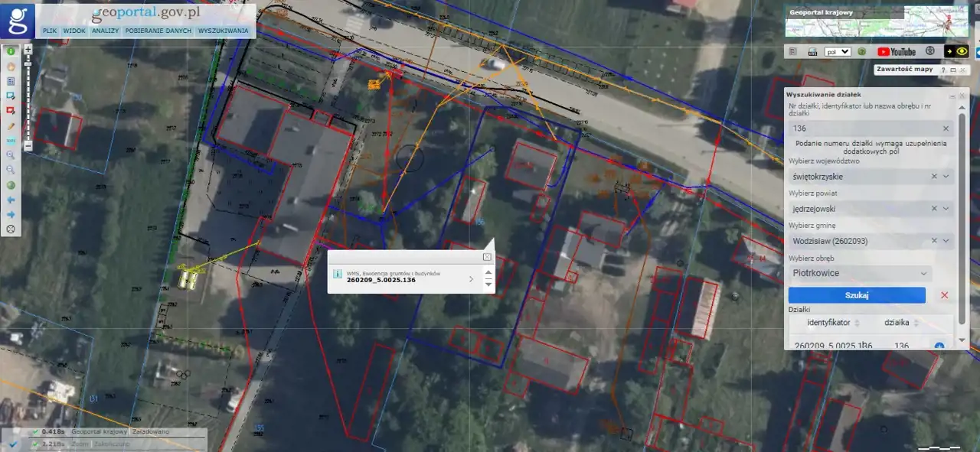The image size is (980, 452).
Task: Click the magnifier zoom-in tool
Action: point(11,154)
